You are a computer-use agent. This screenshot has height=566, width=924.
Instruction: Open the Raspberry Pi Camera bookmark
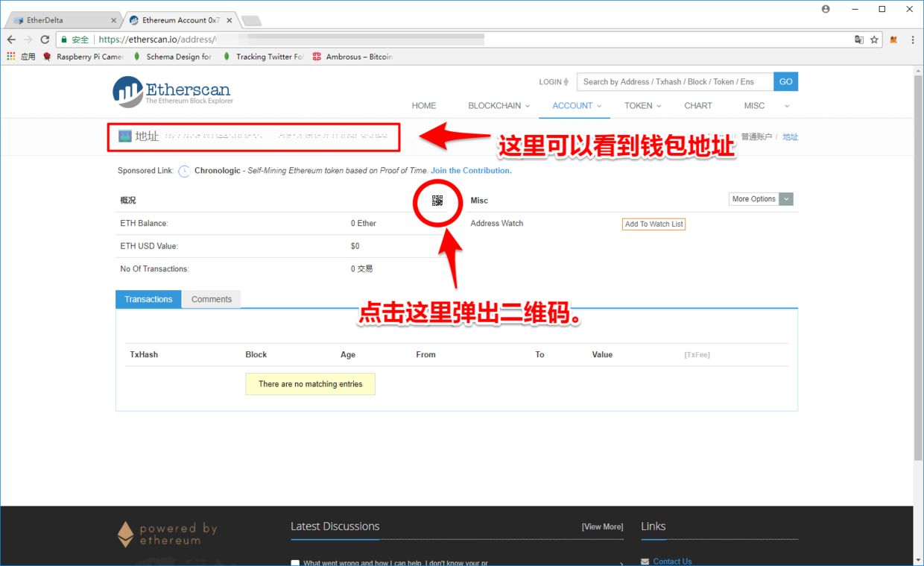(83, 57)
